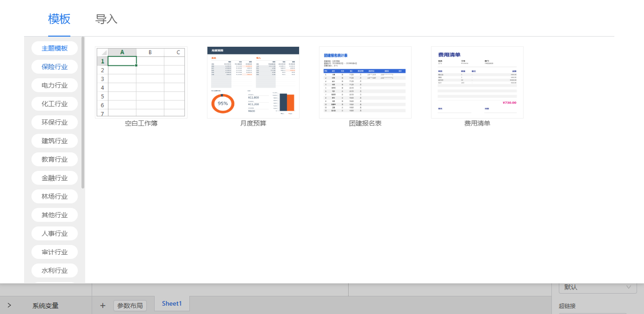644x314 pixels.
Task: Click the 费用清单 caption text
Action: click(477, 124)
